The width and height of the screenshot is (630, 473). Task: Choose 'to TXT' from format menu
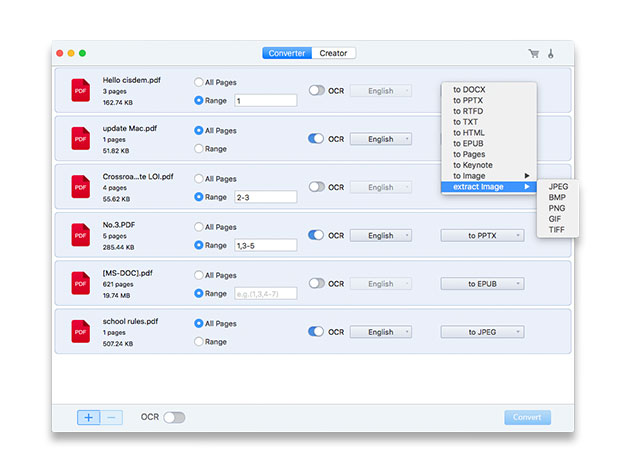pos(489,122)
